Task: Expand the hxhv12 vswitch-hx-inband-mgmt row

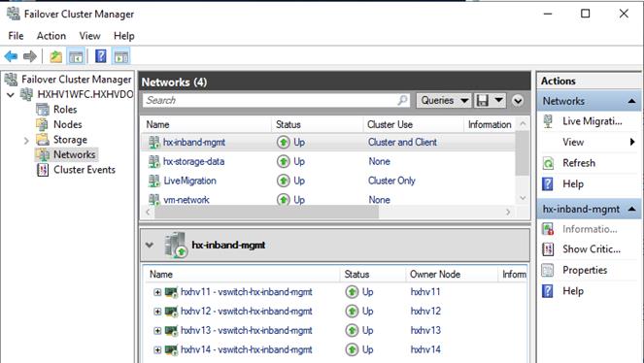Action: coord(157,312)
